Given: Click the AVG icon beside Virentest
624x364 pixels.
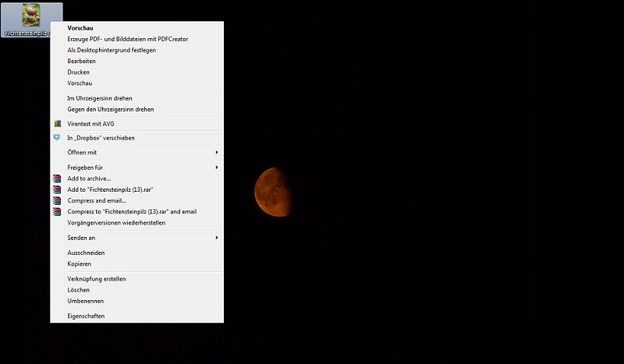Looking at the screenshot, I should (57, 123).
